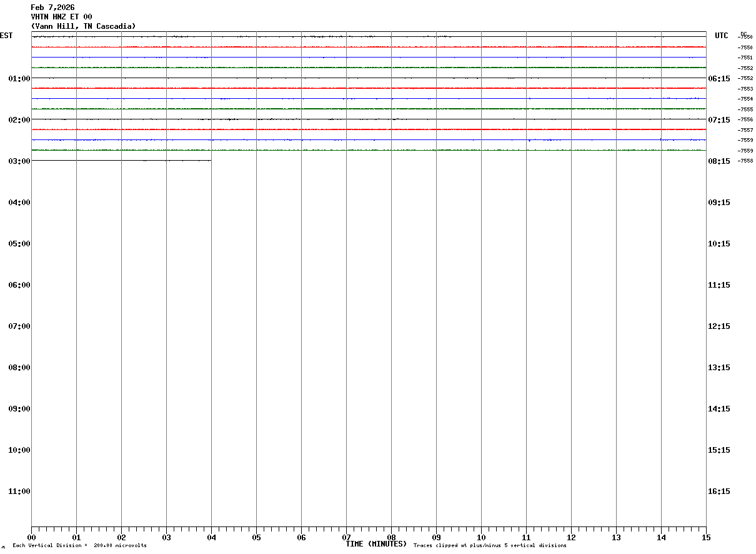The image size is (756, 554).
Task: Click the Traces clipped footer note
Action: 490,545
